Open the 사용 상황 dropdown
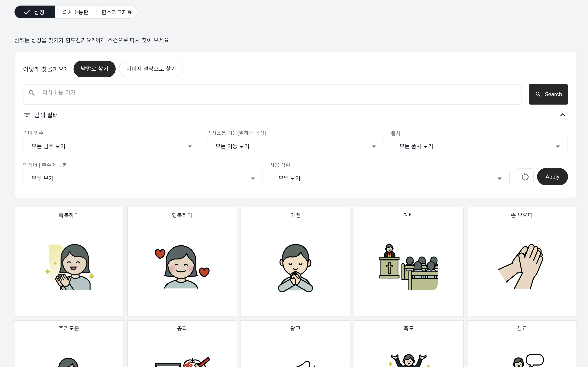 point(390,178)
